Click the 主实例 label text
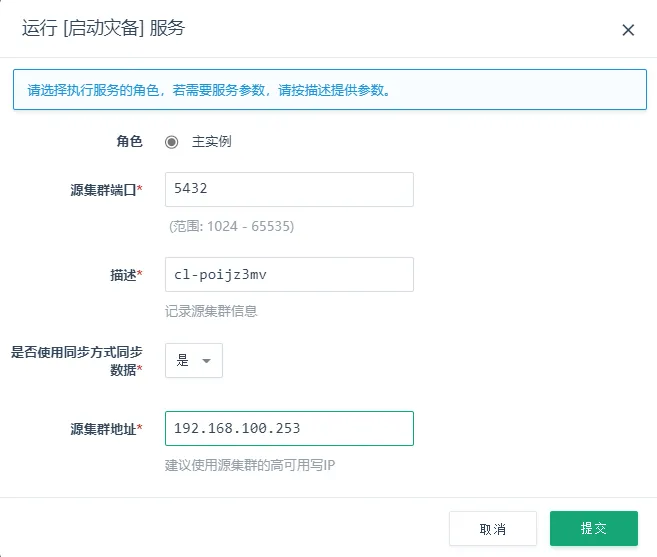This screenshot has width=657, height=557. (212, 141)
